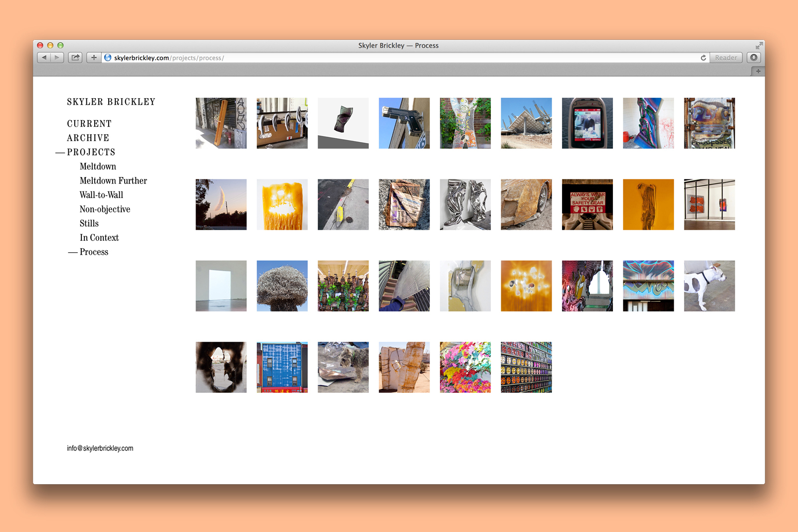The image size is (798, 532).
Task: Click the plus add bookmark button
Action: 94,58
